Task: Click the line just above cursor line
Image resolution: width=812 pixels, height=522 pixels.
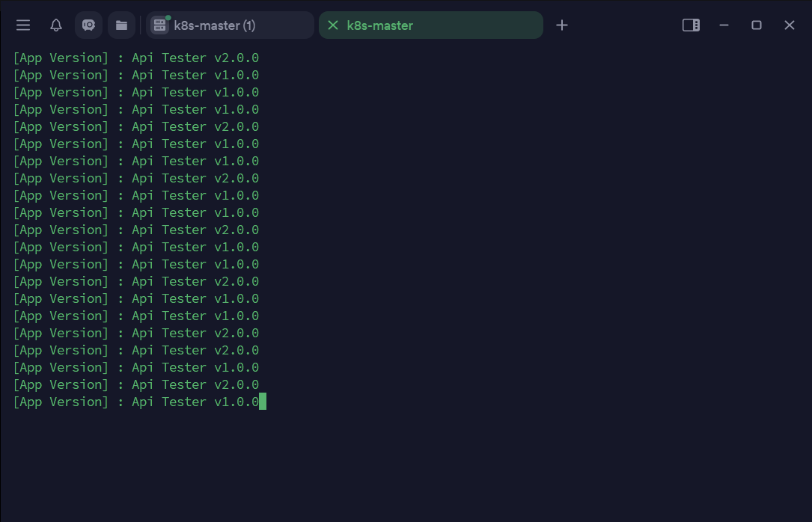Action: tap(136, 385)
